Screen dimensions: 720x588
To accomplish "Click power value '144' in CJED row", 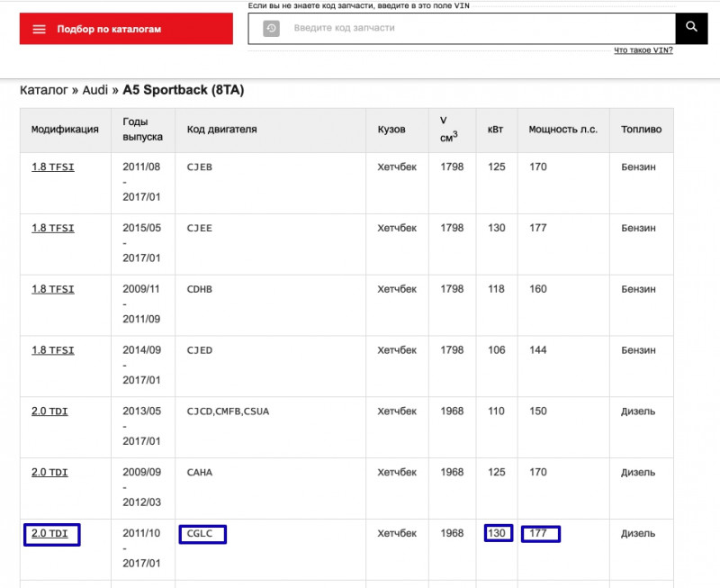I will pos(537,350).
